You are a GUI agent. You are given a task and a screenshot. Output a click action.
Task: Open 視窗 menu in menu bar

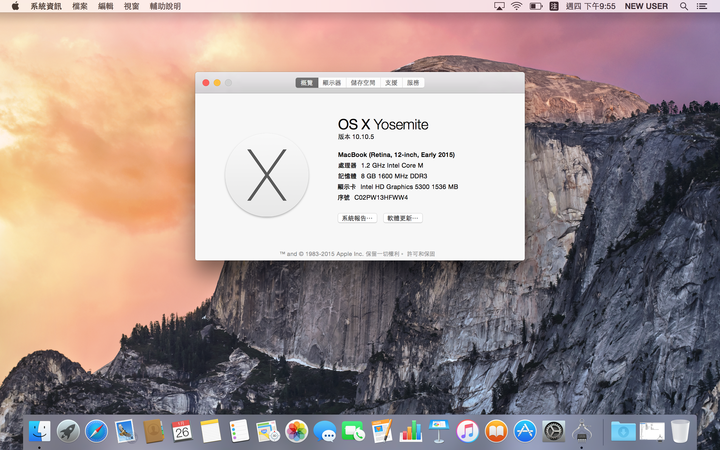click(131, 6)
